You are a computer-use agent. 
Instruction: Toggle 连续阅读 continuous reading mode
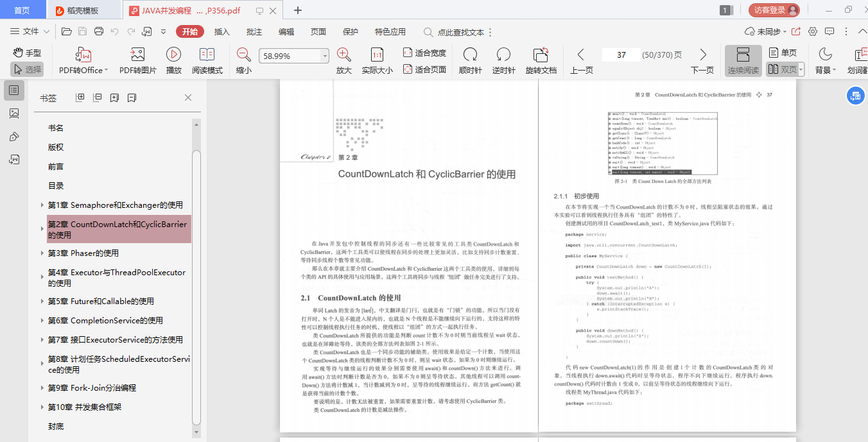[743, 62]
